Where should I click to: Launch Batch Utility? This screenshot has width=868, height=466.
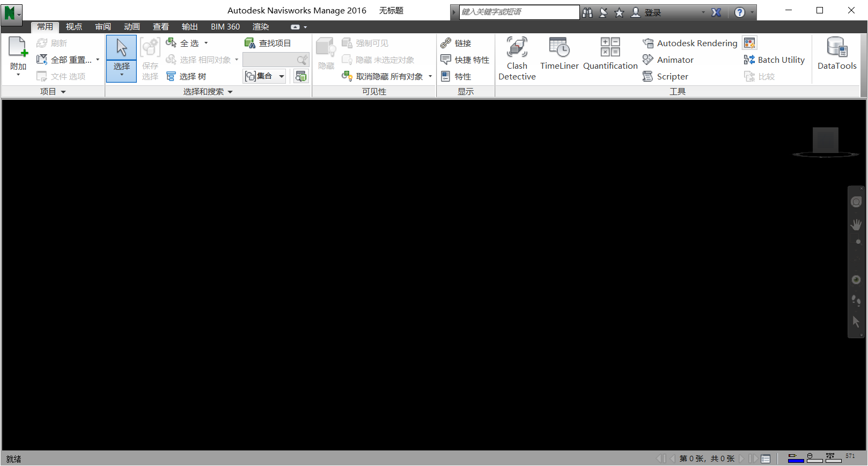pos(774,60)
